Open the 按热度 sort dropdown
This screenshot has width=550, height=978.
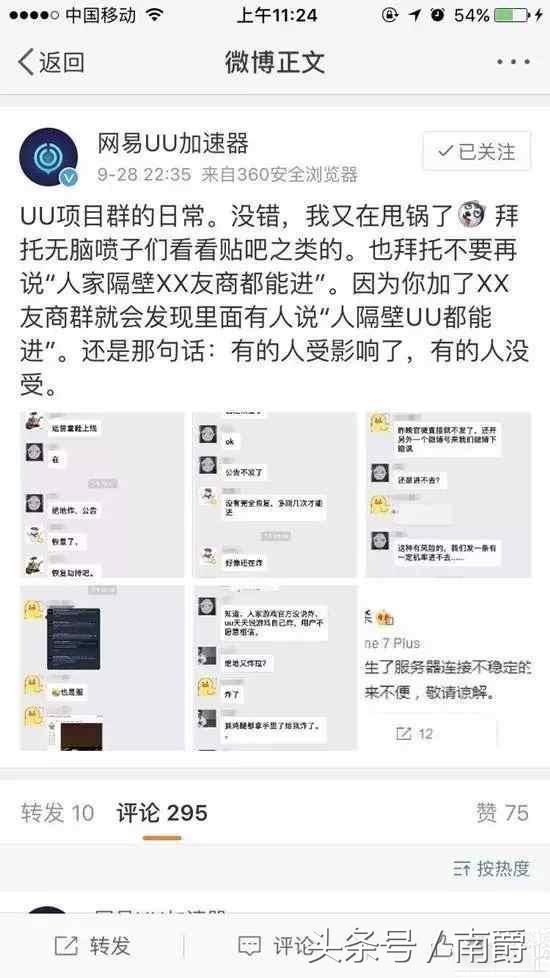491,868
